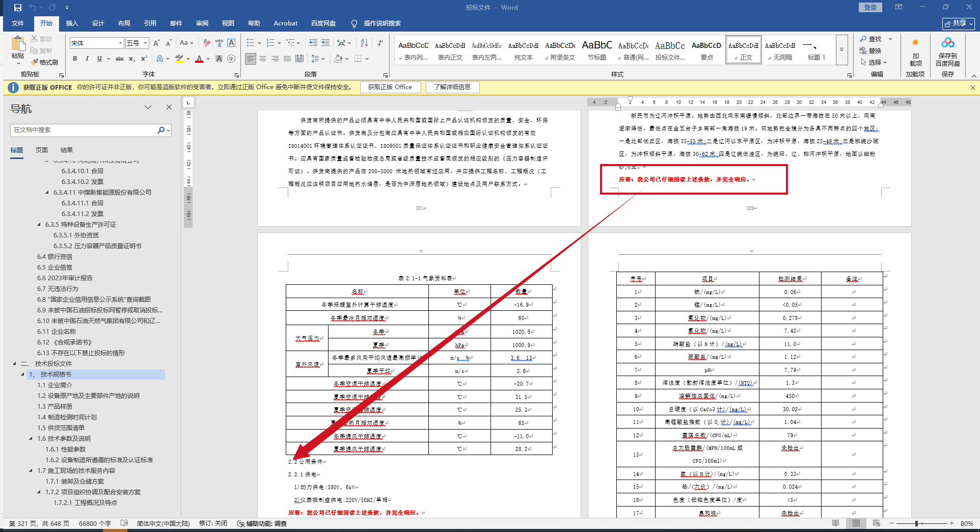This screenshot has height=532, width=980.
Task: Open the Change Case (Aa) dropdown
Action: (186, 43)
